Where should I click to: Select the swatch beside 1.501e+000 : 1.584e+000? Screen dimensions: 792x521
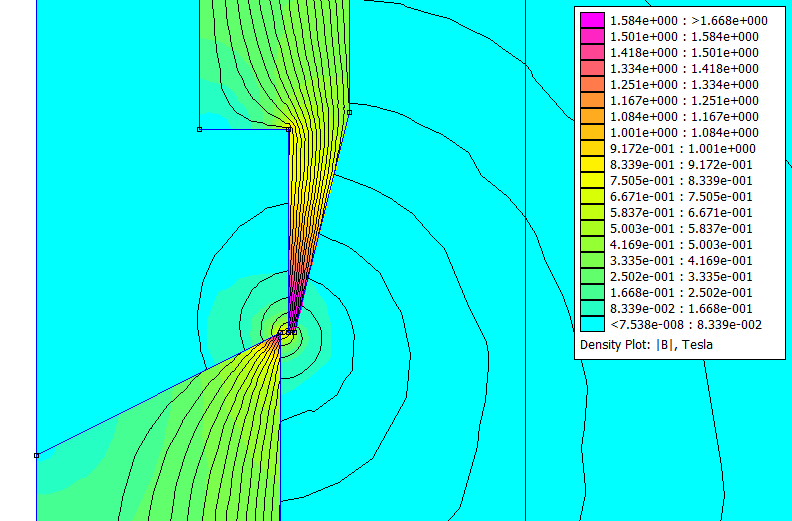click(592, 37)
